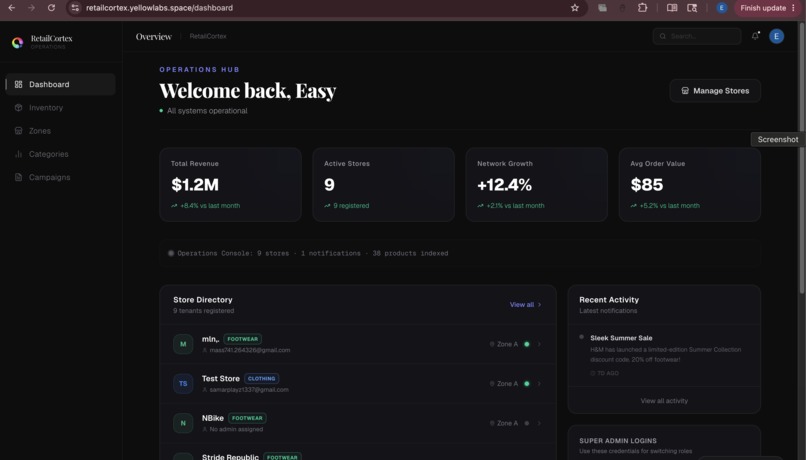
Task: Click the Categories bar chart icon
Action: click(x=19, y=154)
